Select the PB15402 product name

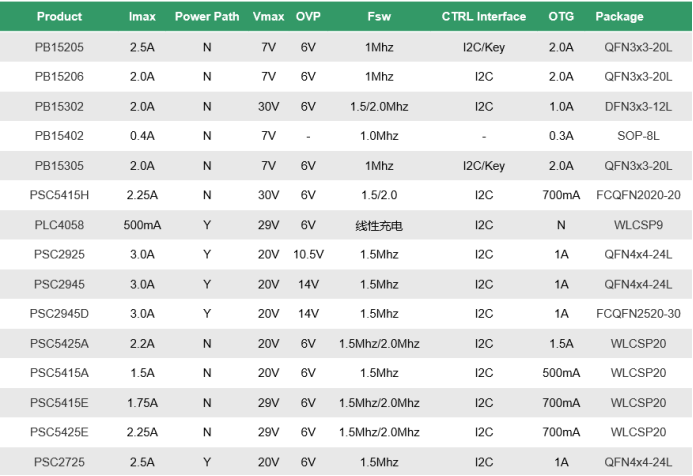(60, 136)
